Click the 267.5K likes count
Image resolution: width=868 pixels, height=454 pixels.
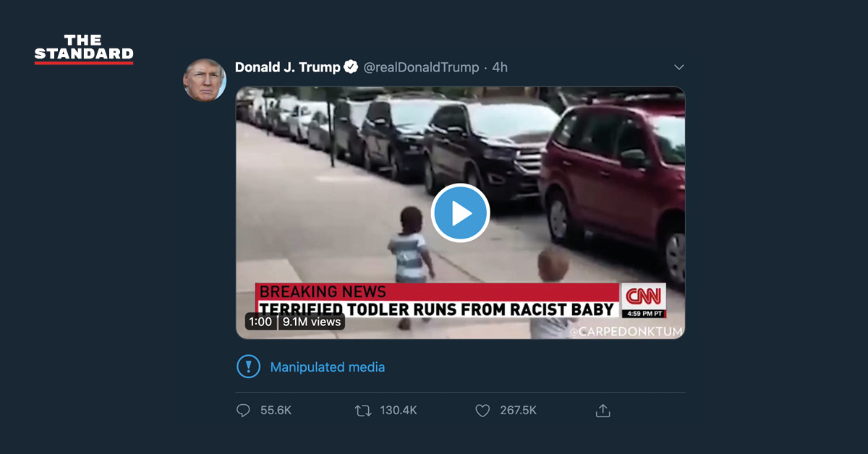pos(518,411)
